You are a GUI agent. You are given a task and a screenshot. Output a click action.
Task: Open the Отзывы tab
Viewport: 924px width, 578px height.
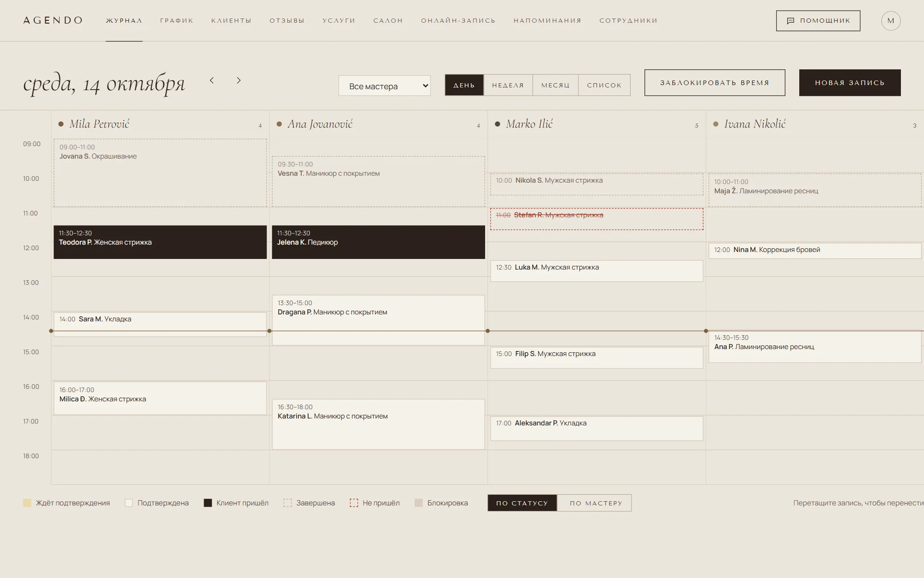coord(287,21)
